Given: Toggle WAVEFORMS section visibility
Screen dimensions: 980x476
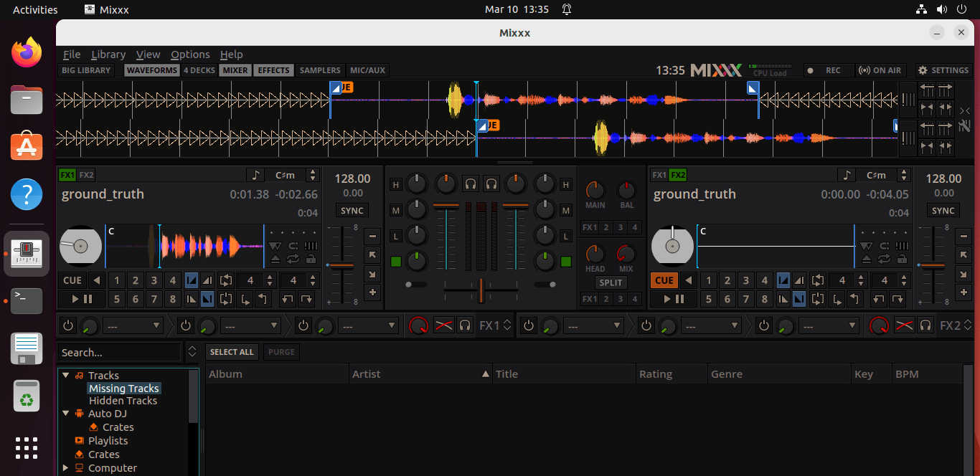Looking at the screenshot, I should pos(152,70).
